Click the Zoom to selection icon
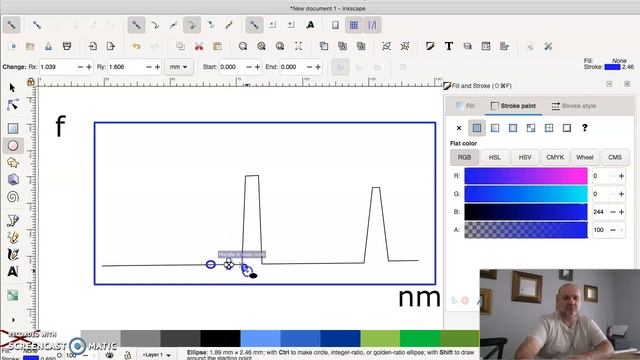 point(243,47)
